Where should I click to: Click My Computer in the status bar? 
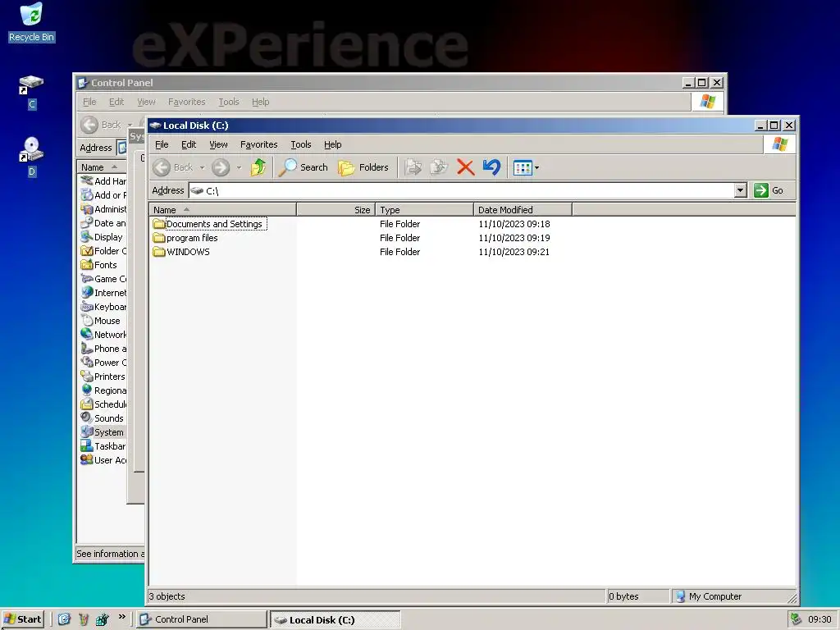point(709,596)
